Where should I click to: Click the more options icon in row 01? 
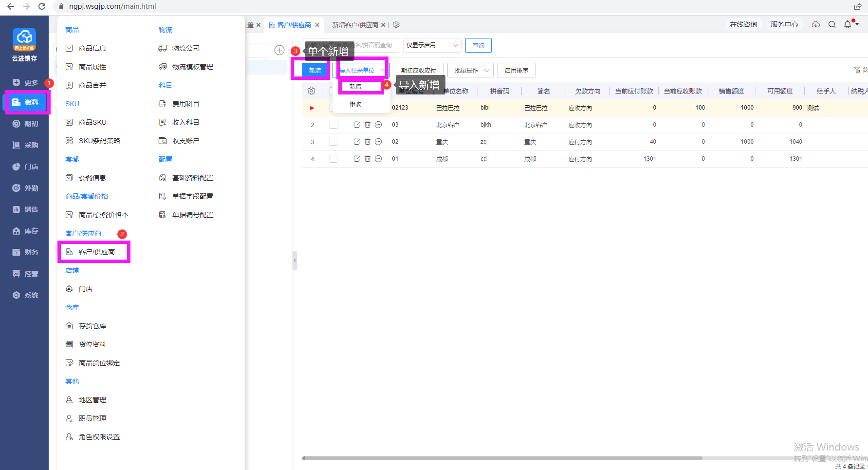(378, 159)
